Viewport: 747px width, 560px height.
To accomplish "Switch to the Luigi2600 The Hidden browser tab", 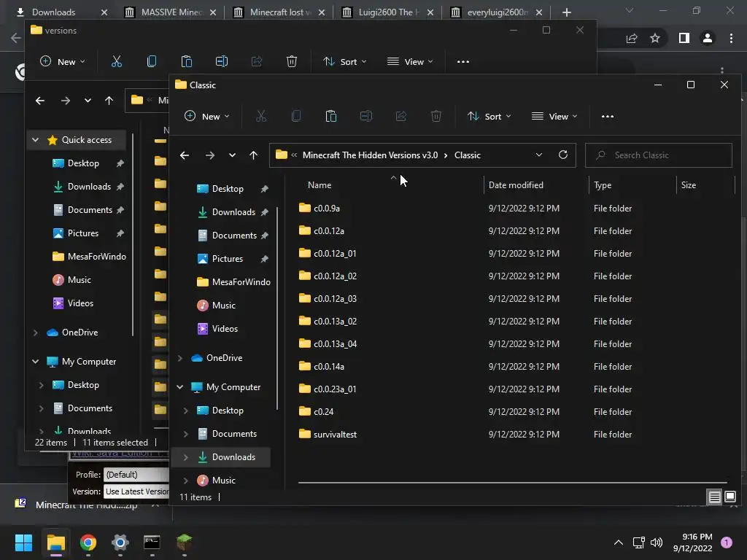I will coord(387,12).
